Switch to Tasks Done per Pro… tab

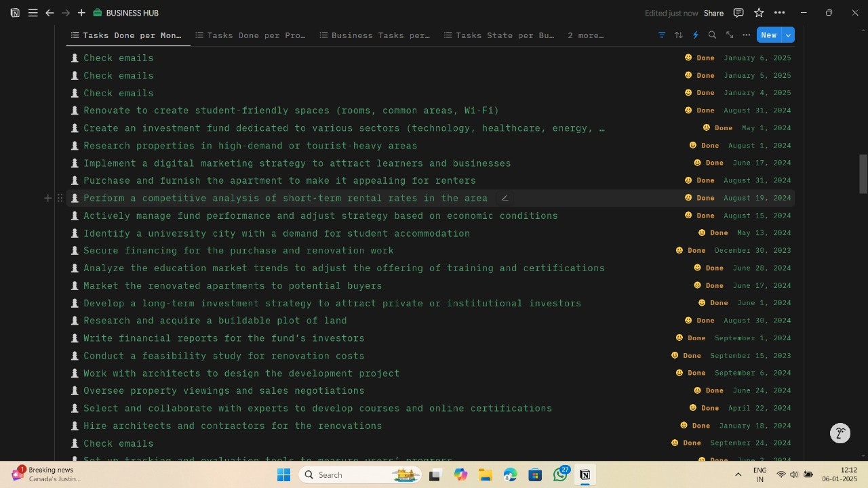click(x=250, y=35)
